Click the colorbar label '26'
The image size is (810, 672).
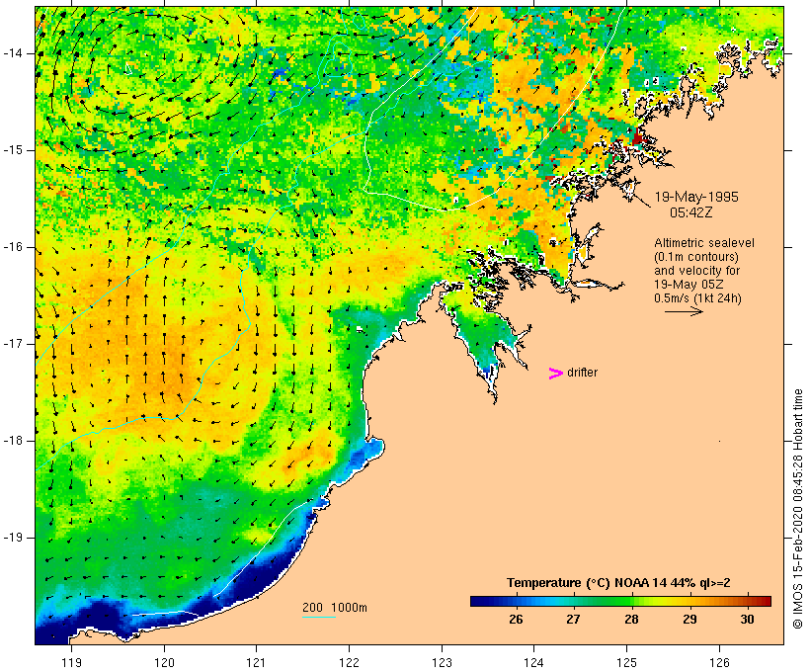tap(516, 619)
